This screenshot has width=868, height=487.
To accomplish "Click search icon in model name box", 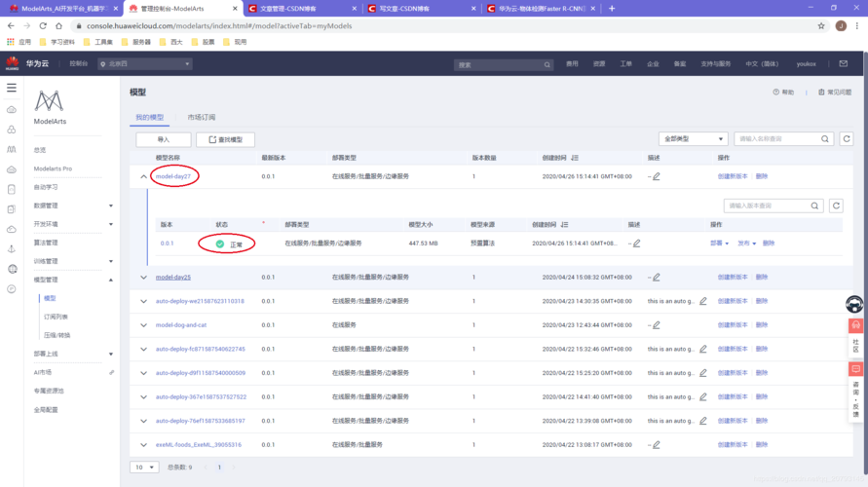I will (x=825, y=139).
